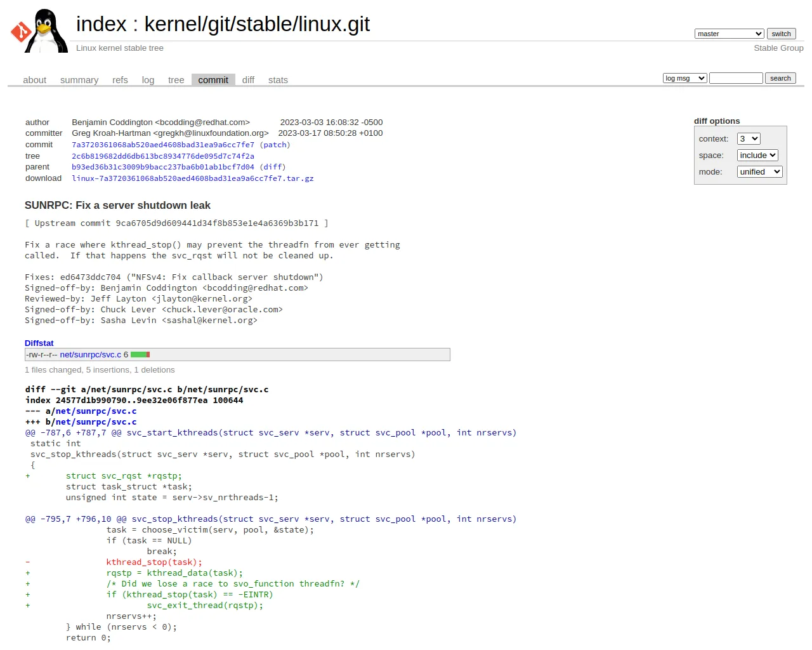Image resolution: width=812 pixels, height=650 pixels.
Task: Focus the search text field
Action: coord(736,78)
